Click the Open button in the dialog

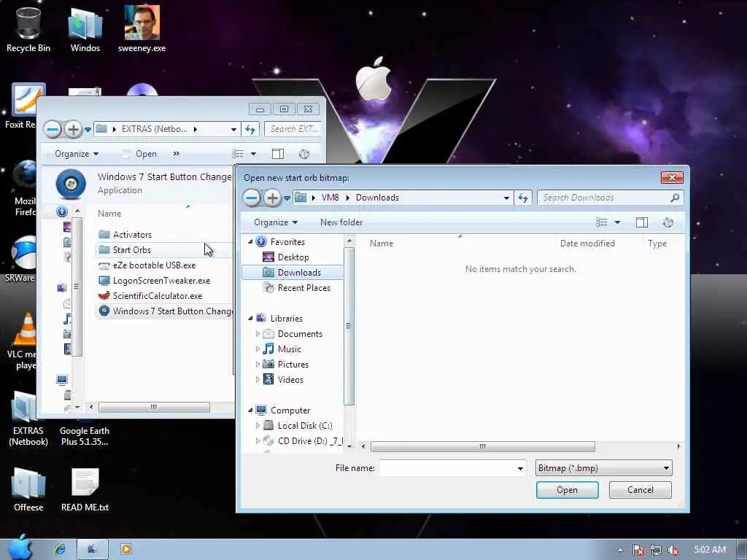567,490
